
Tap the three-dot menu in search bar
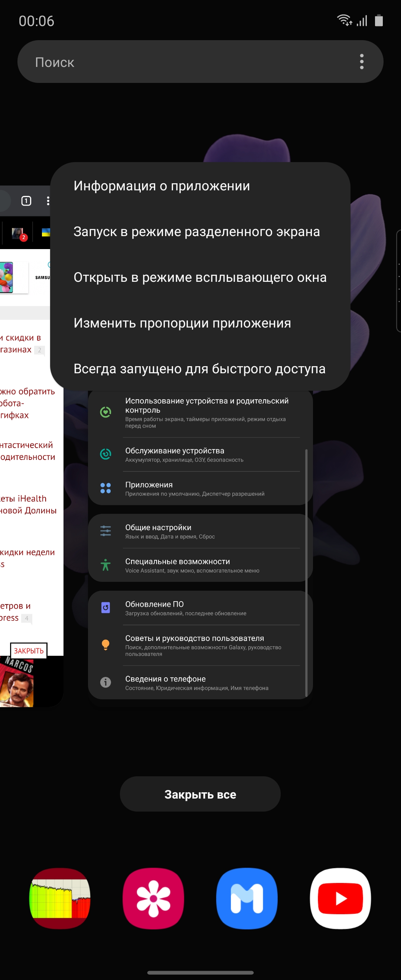362,62
